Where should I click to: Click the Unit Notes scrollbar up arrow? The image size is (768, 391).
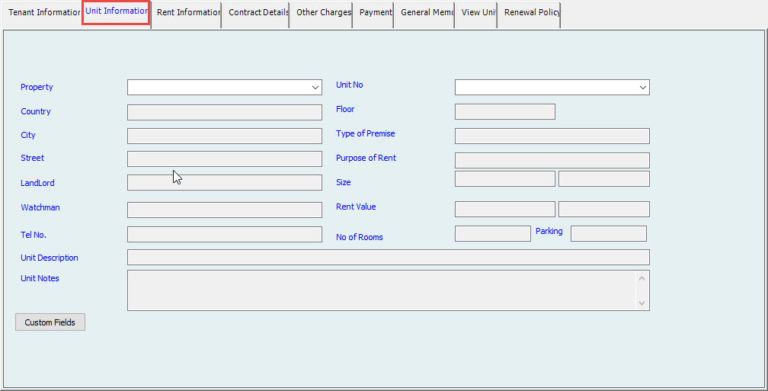pos(642,278)
